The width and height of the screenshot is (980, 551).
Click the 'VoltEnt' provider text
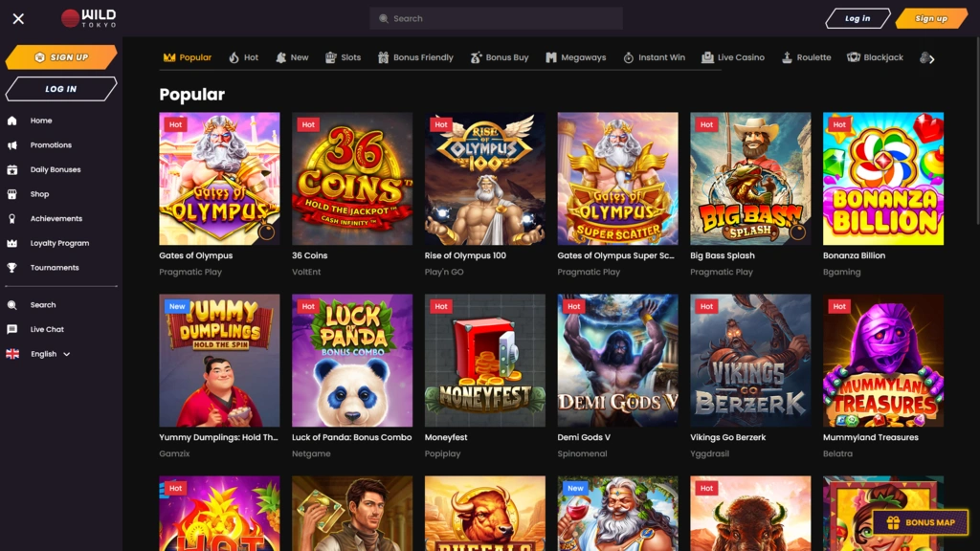pyautogui.click(x=306, y=272)
